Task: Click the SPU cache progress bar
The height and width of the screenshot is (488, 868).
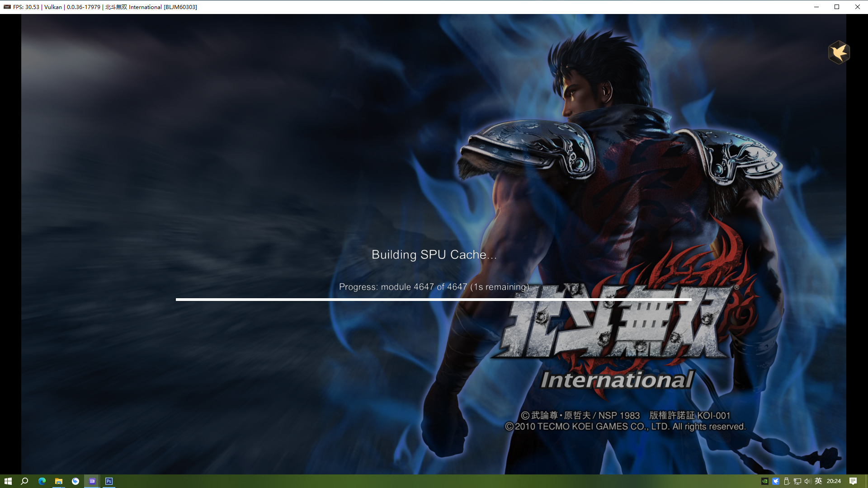Action: 434,299
